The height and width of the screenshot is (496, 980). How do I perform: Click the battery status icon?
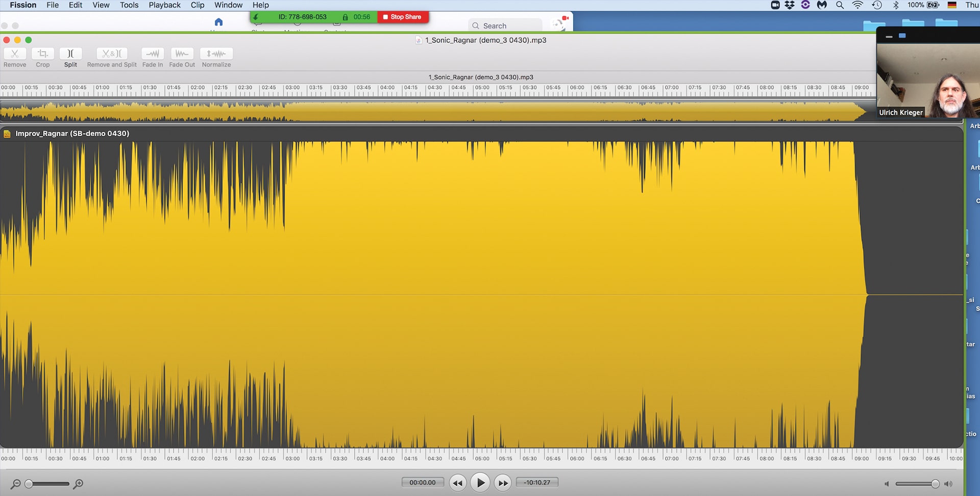point(933,5)
